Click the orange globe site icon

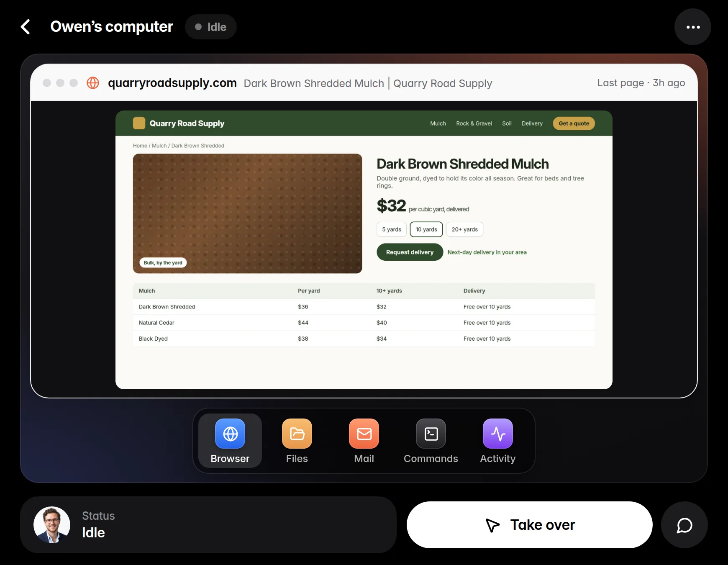(x=93, y=83)
